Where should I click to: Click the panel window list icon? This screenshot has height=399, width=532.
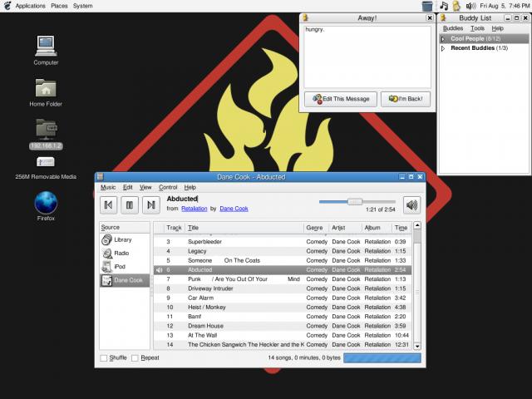click(427, 6)
